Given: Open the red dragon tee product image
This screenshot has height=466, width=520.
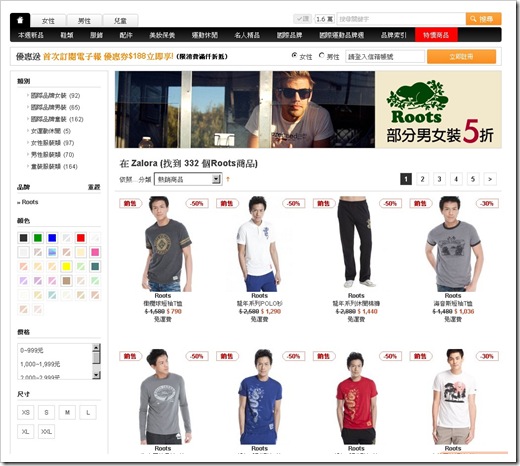Looking at the screenshot, I should coord(356,397).
